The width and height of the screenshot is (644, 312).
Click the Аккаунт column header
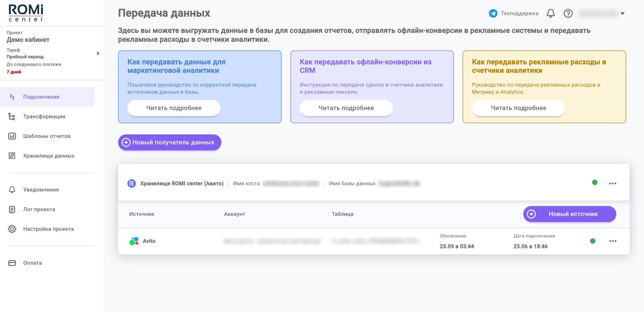[235, 214]
